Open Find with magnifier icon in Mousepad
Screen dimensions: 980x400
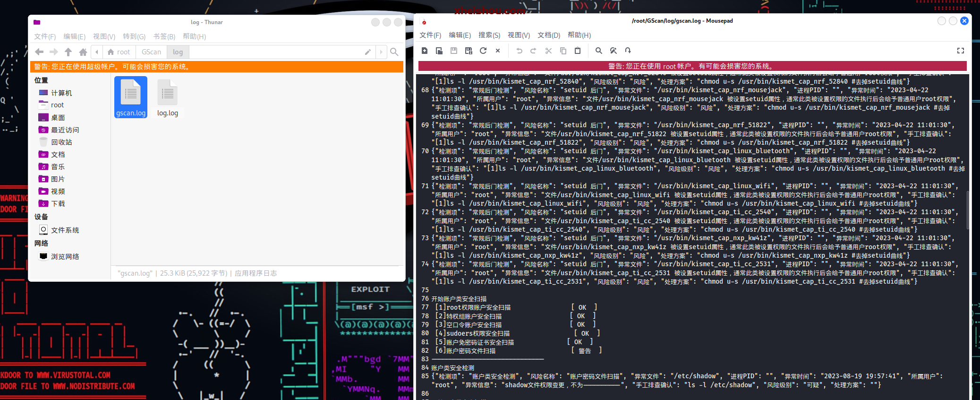tap(599, 51)
